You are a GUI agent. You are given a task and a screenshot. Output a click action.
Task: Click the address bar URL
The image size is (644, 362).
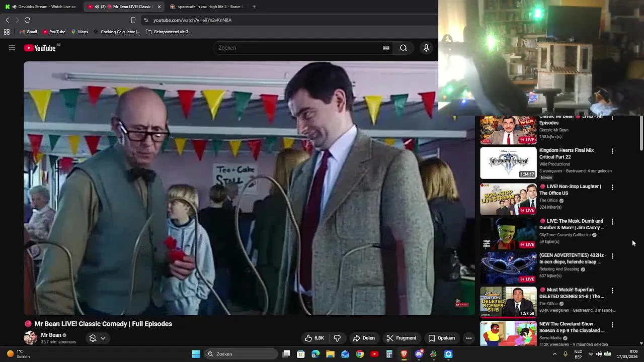click(x=193, y=20)
